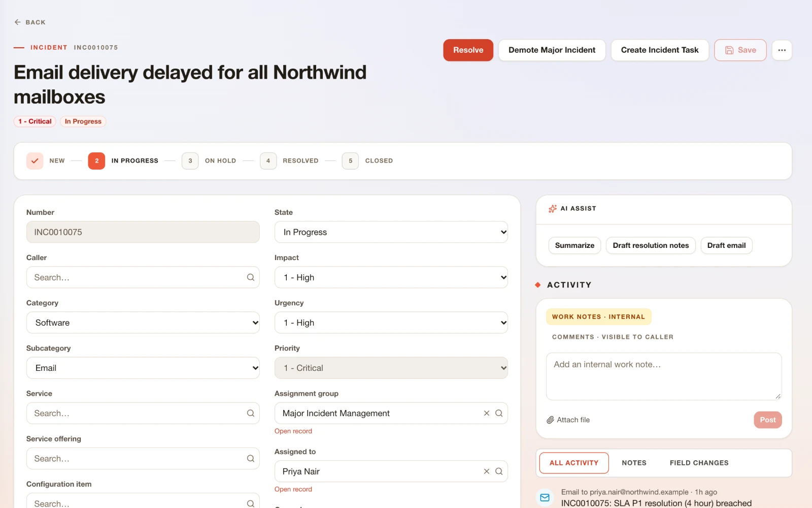The image size is (812, 508).
Task: Click the paperclip Attach file icon
Action: click(550, 420)
